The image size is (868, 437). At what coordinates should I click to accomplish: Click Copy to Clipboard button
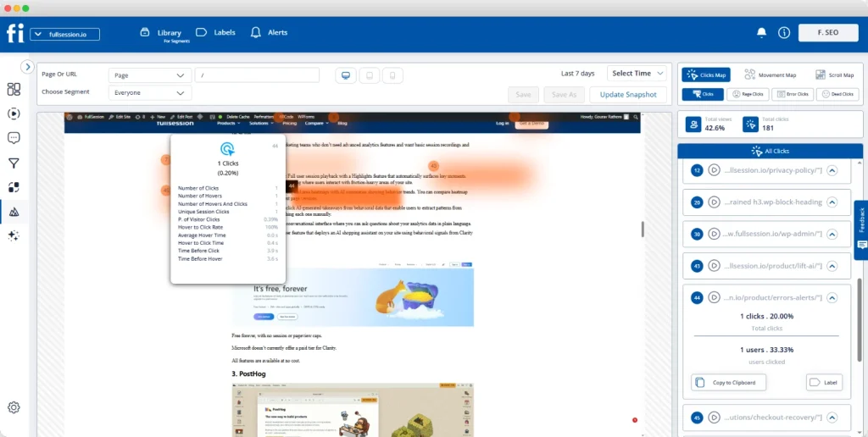pos(728,382)
